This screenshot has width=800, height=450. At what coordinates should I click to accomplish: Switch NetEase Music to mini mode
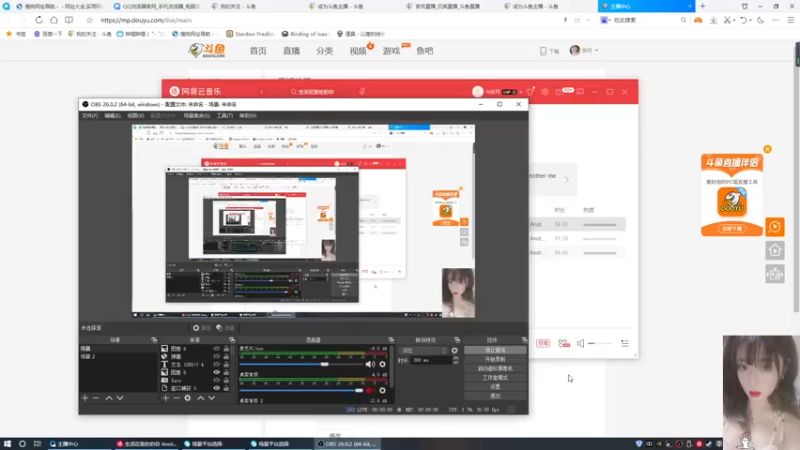(580, 92)
